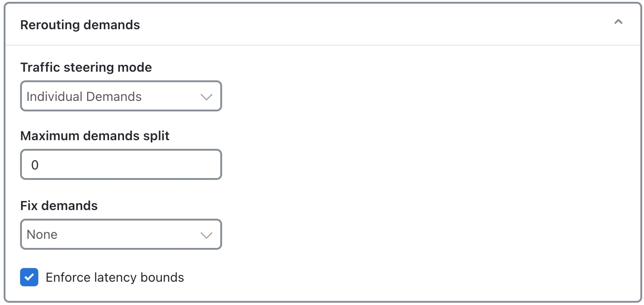The image size is (644, 305).
Task: Click the Enforce latency bounds label text
Action: (x=115, y=278)
